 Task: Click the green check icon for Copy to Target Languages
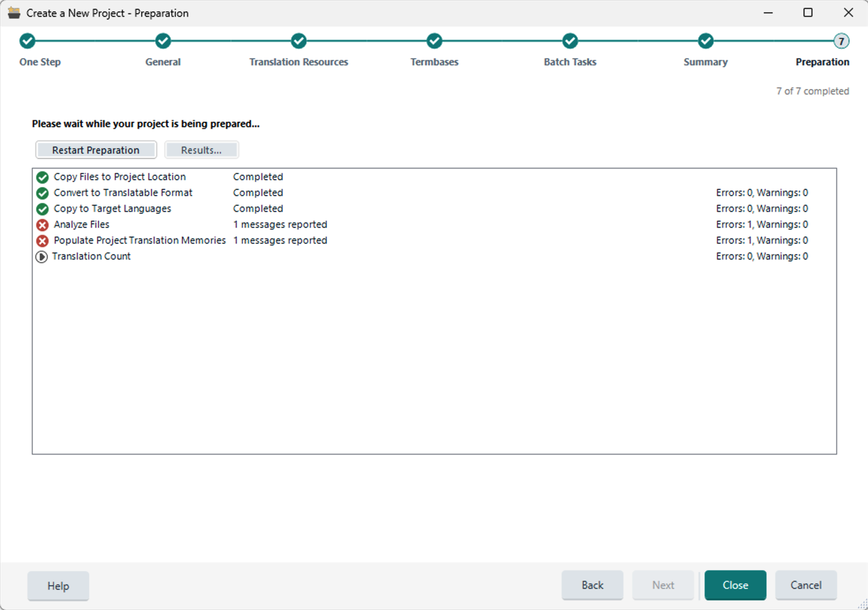(x=42, y=209)
